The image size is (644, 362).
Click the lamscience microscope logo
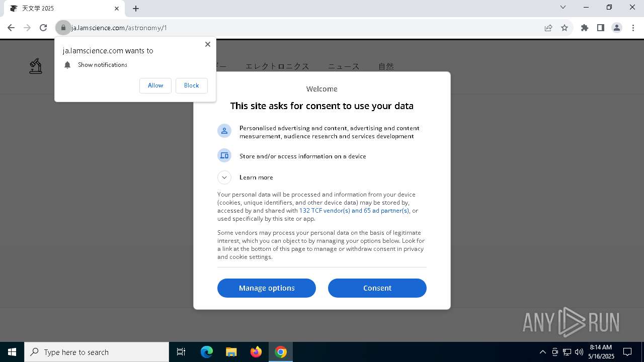tap(36, 66)
